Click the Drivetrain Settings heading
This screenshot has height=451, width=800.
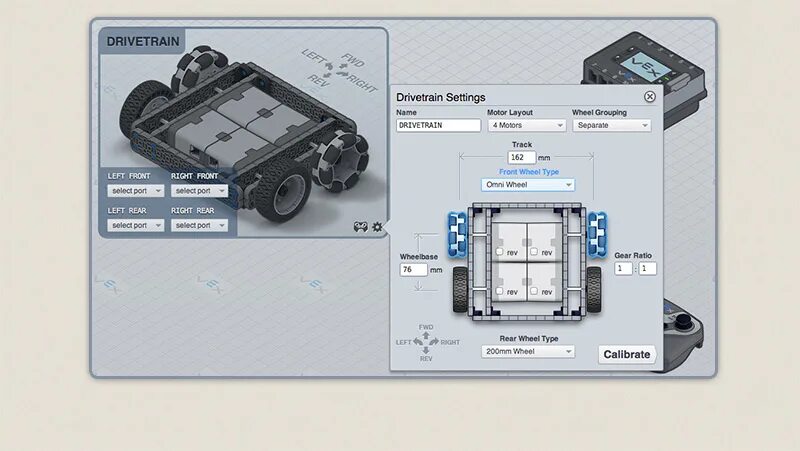coord(441,97)
